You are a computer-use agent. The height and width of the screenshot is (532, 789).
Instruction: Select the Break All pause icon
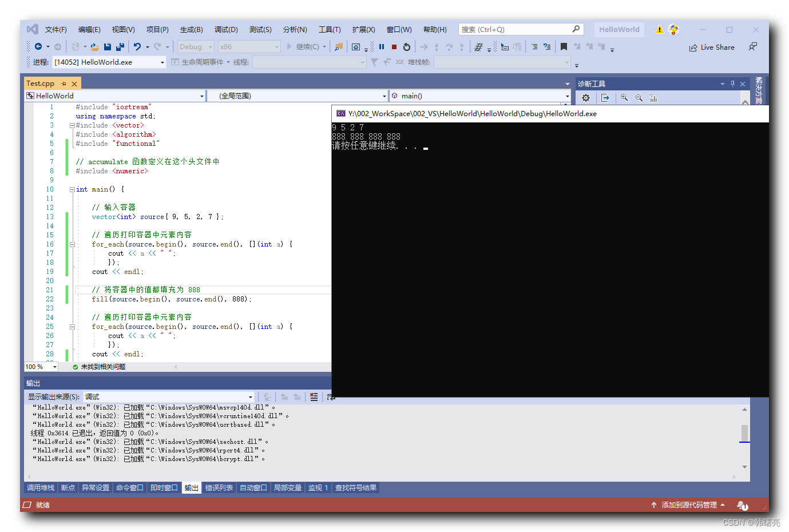382,47
